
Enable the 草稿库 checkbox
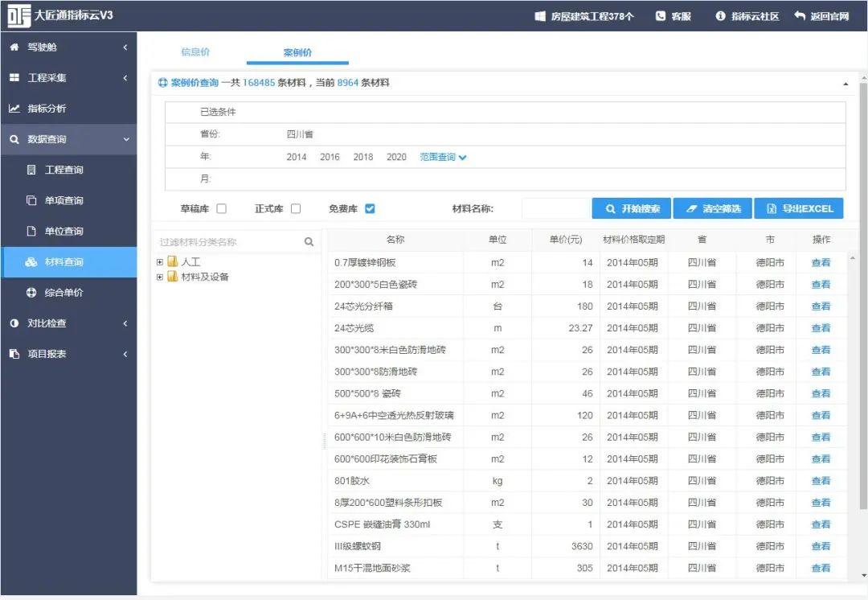pyautogui.click(x=222, y=208)
